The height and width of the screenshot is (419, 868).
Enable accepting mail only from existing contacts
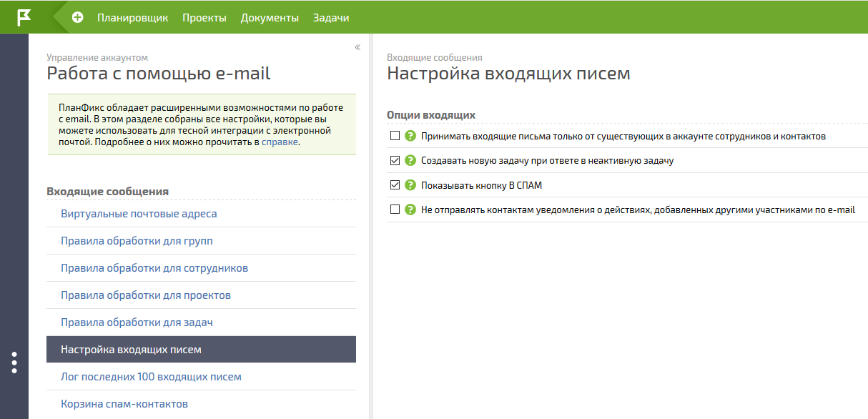[x=395, y=136]
